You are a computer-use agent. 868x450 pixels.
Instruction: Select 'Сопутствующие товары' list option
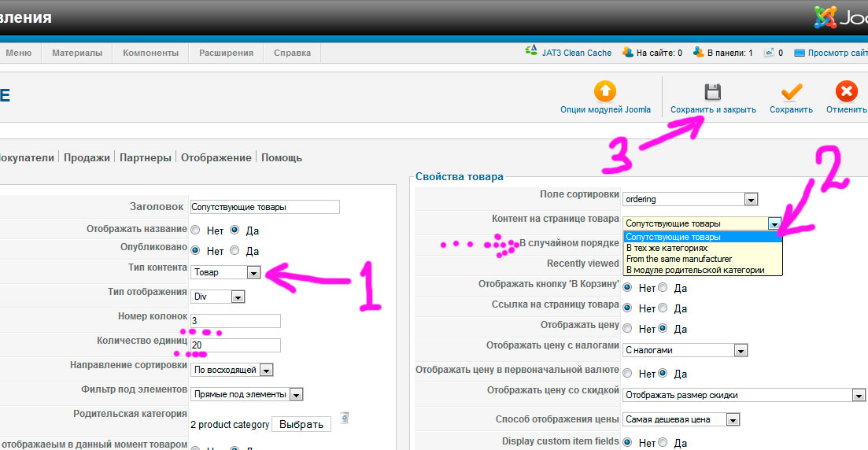point(703,237)
